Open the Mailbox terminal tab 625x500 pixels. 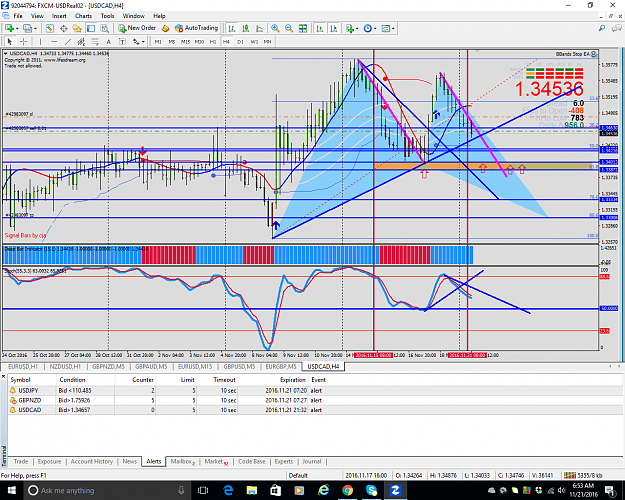click(x=182, y=461)
